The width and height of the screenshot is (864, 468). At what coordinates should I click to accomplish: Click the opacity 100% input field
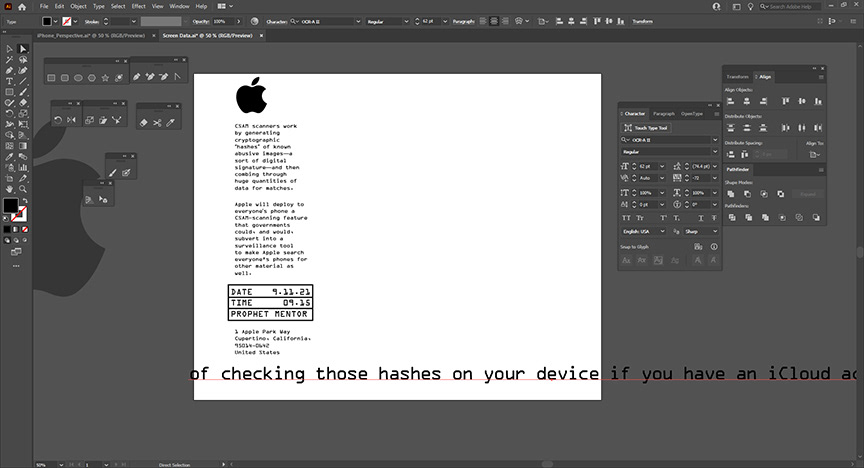[x=223, y=21]
